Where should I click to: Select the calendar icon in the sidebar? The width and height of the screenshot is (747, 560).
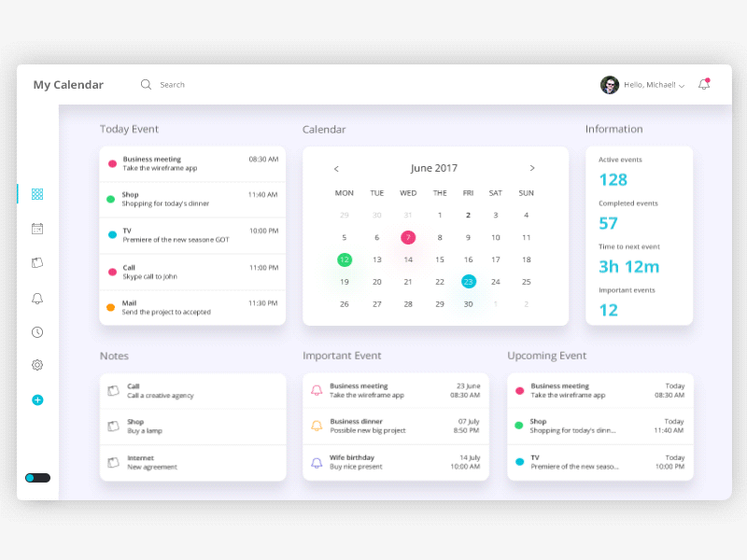(36, 229)
